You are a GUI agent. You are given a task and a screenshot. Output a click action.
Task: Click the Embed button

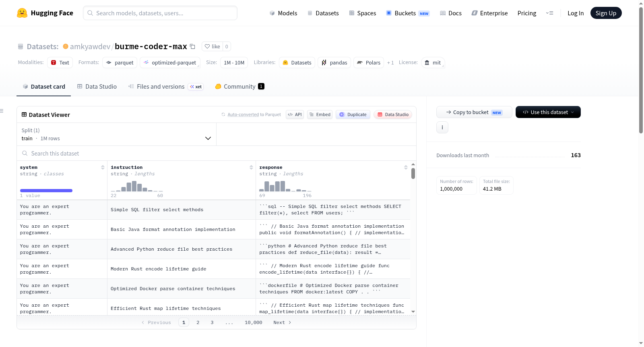pyautogui.click(x=320, y=114)
